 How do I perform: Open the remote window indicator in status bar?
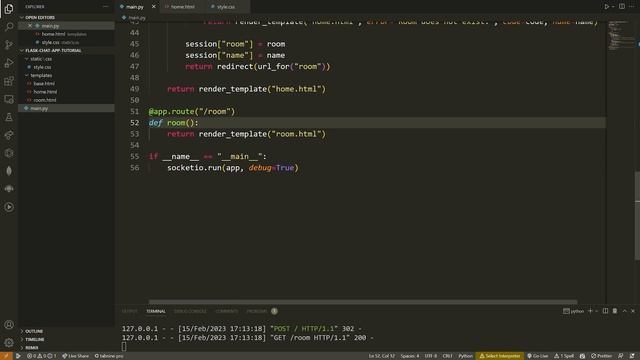(x=6, y=356)
